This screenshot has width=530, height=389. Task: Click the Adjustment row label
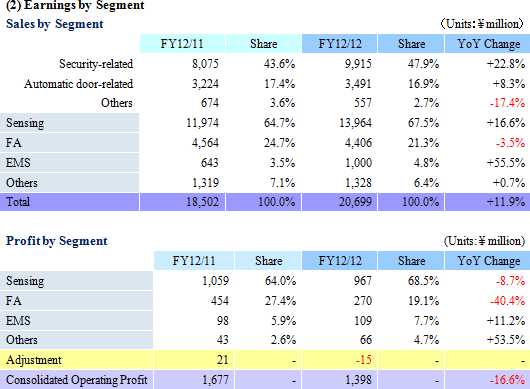coord(33,360)
